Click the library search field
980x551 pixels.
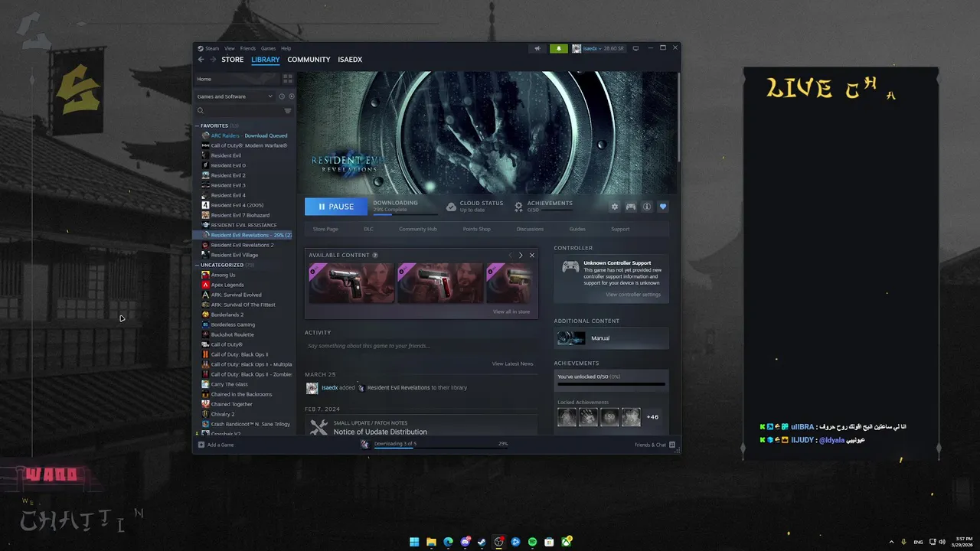click(x=240, y=111)
